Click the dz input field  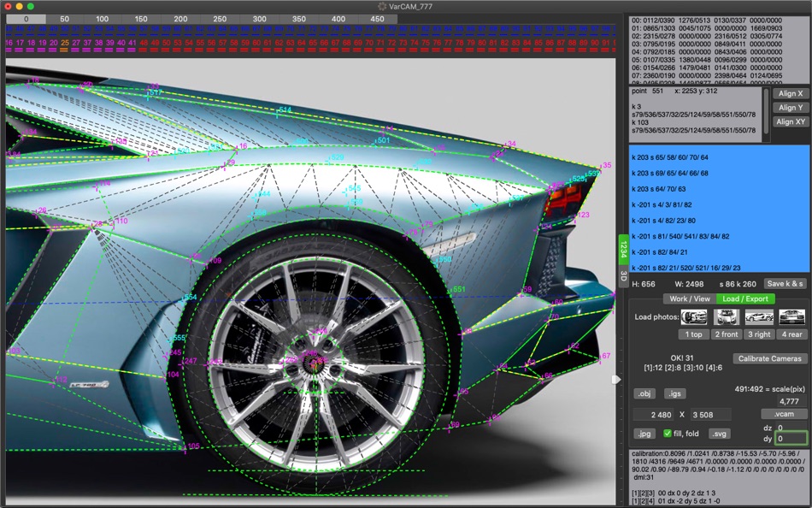791,428
